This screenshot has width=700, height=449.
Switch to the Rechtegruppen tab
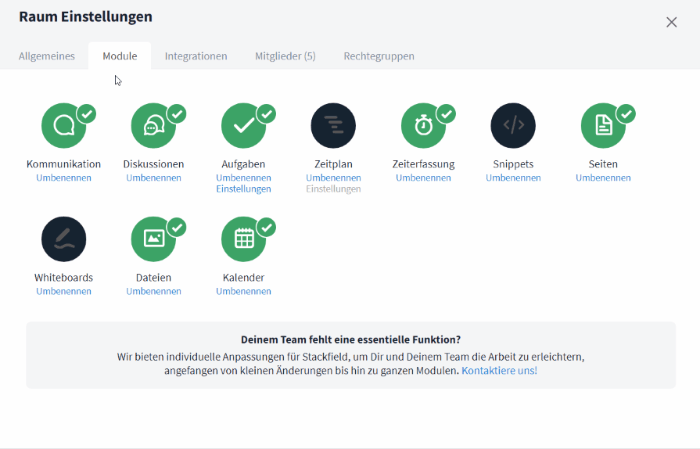tap(379, 56)
